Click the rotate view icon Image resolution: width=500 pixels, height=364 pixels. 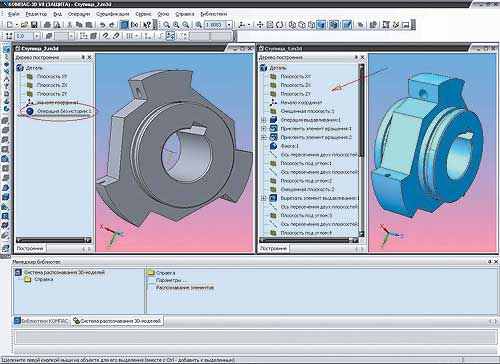280,25
